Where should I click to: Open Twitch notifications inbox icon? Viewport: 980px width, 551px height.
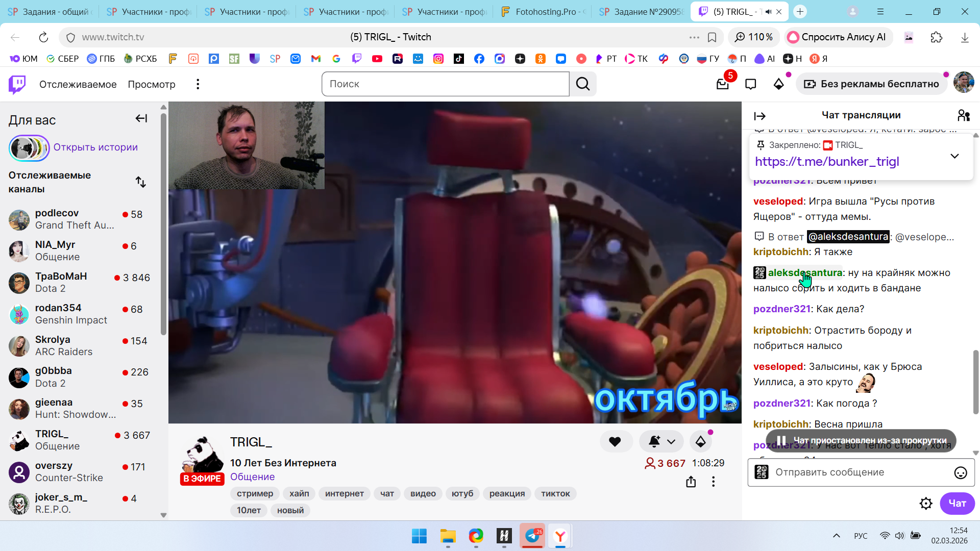(722, 84)
